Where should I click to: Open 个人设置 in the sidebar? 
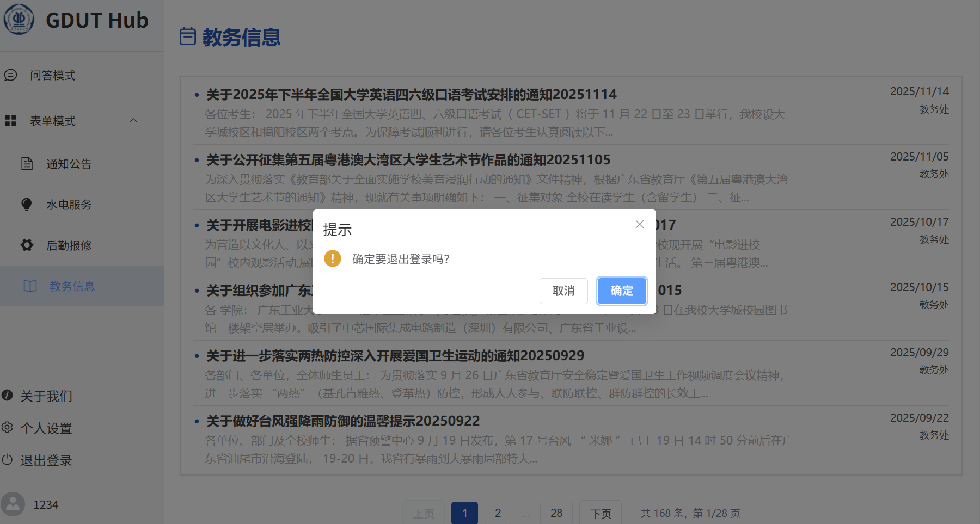[46, 428]
